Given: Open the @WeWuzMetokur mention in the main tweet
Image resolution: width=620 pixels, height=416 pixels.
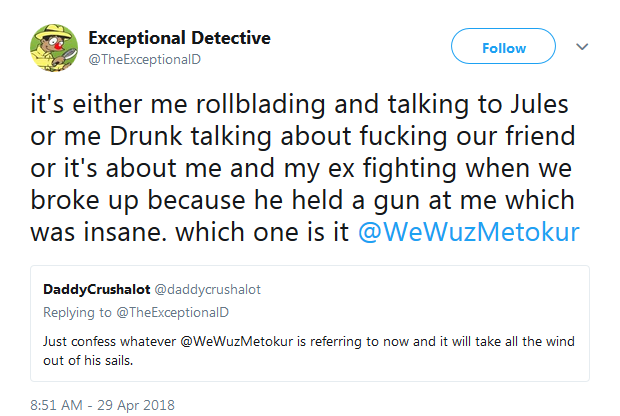Looking at the screenshot, I should coord(469,232).
